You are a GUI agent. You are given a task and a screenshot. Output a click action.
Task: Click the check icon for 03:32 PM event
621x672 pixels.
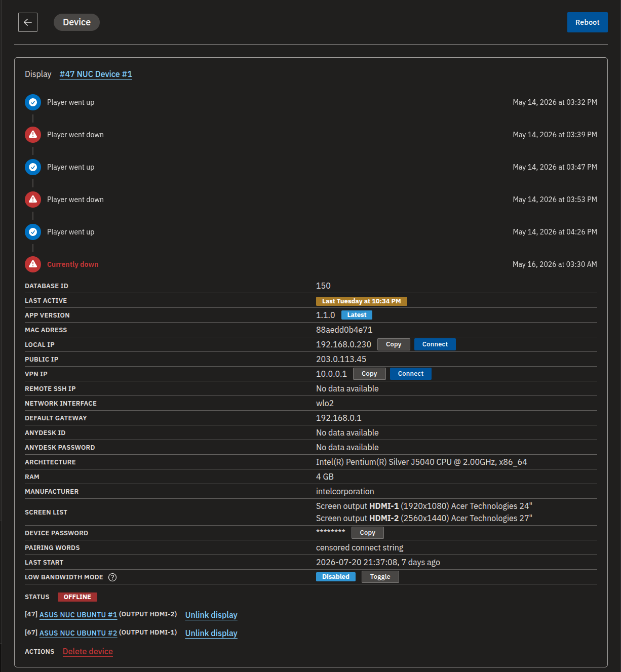click(x=33, y=102)
